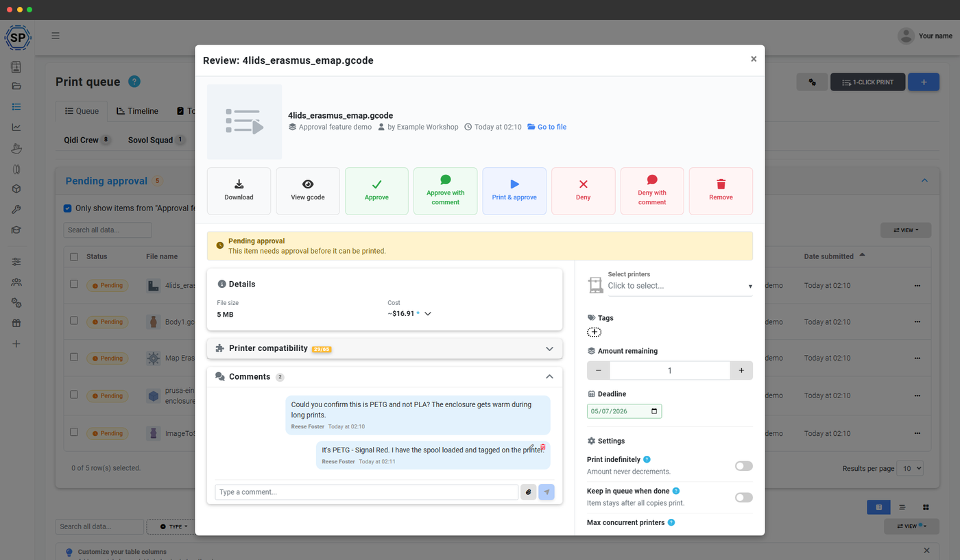Click the 1-CLICK PRINT button
This screenshot has height=560, width=960.
pyautogui.click(x=867, y=82)
